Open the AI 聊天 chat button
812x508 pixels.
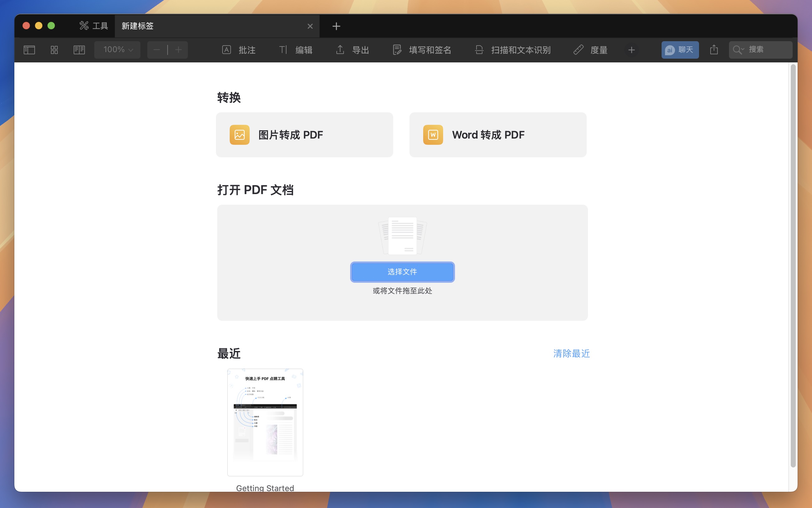coord(680,50)
